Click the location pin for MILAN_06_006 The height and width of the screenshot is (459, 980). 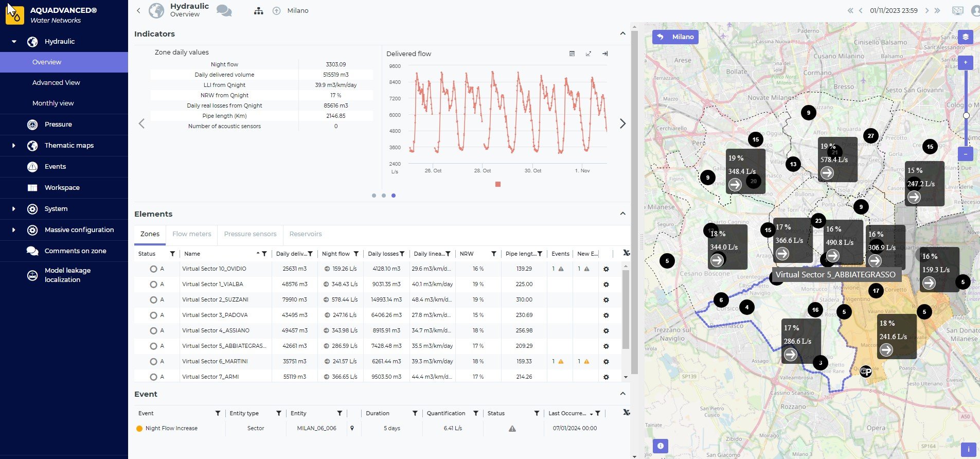pyautogui.click(x=352, y=428)
